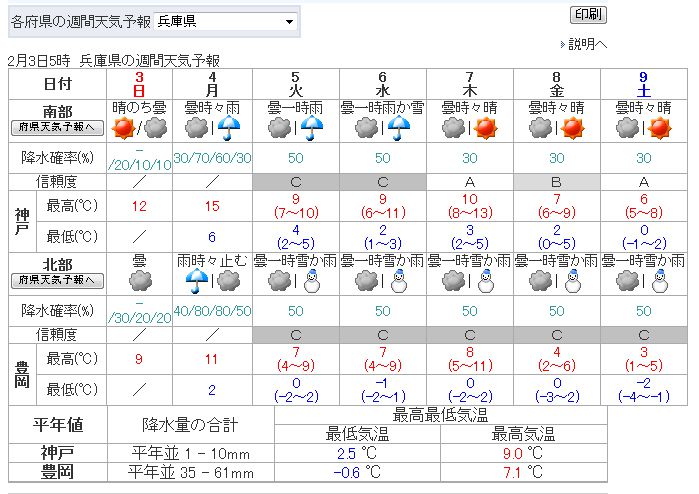The height and width of the screenshot is (494, 699).
Task: Click cloud icon for 北部 on day 3
Action: (140, 281)
